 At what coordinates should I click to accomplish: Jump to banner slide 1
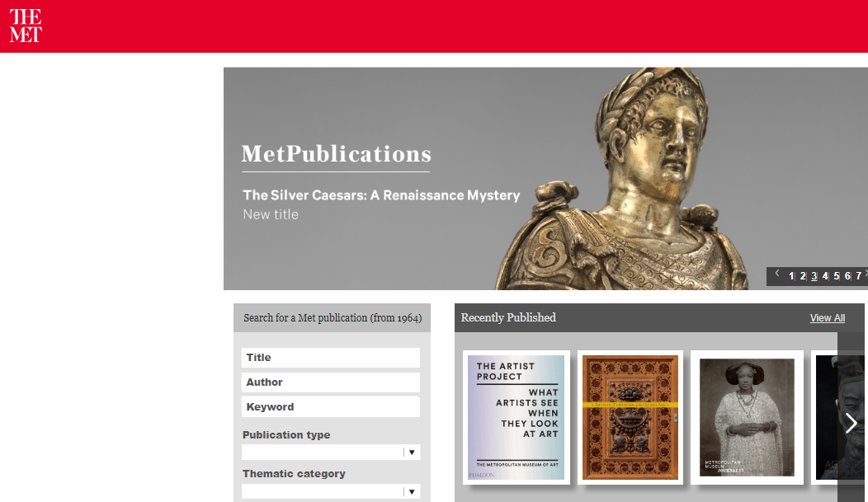click(791, 276)
